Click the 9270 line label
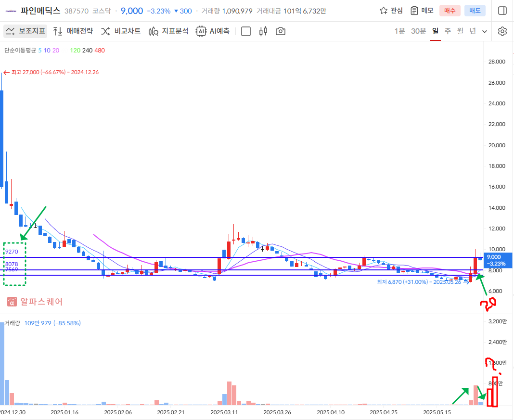Image resolution: width=514 pixels, height=420 pixels. pos(12,252)
